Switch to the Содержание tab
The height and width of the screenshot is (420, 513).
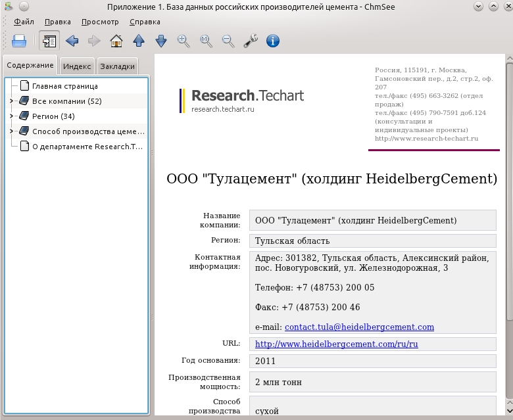[30, 65]
